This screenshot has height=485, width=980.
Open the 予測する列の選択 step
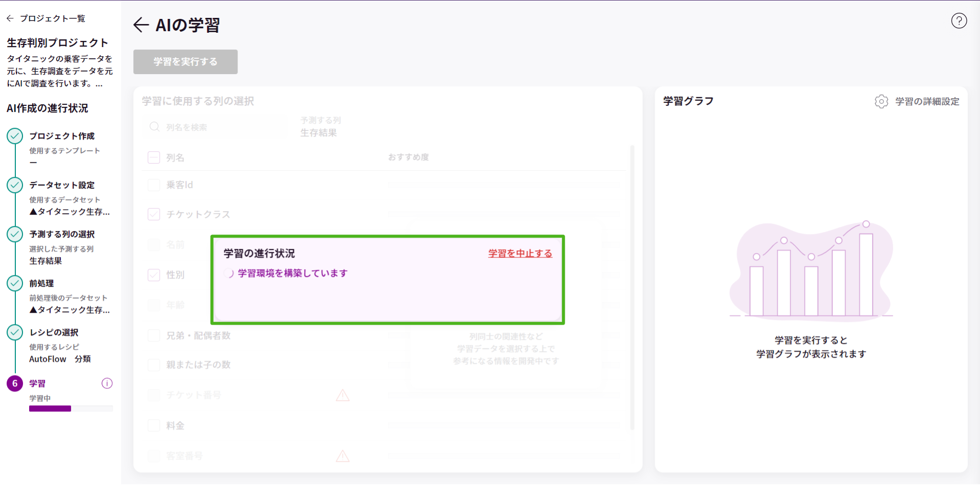[x=62, y=234]
